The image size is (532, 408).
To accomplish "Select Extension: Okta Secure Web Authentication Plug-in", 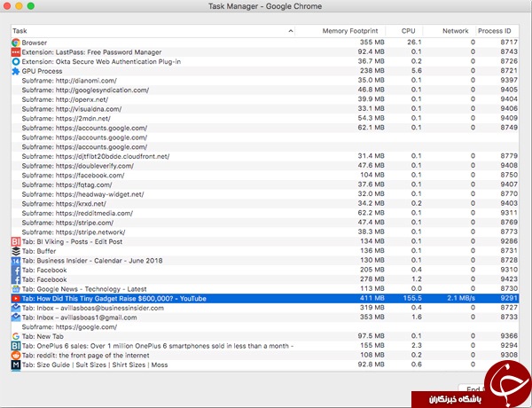I will pos(264,62).
